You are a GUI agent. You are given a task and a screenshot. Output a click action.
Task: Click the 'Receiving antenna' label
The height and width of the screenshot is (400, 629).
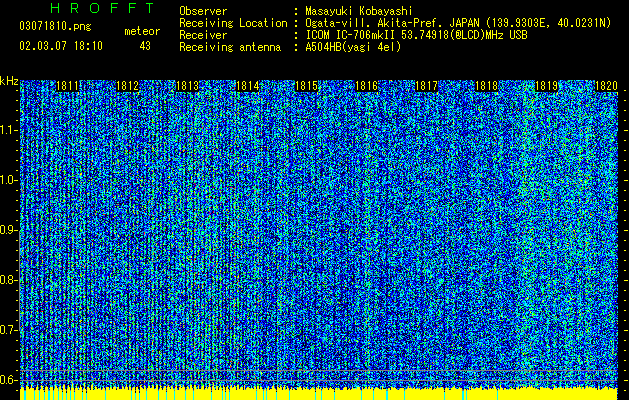point(230,47)
